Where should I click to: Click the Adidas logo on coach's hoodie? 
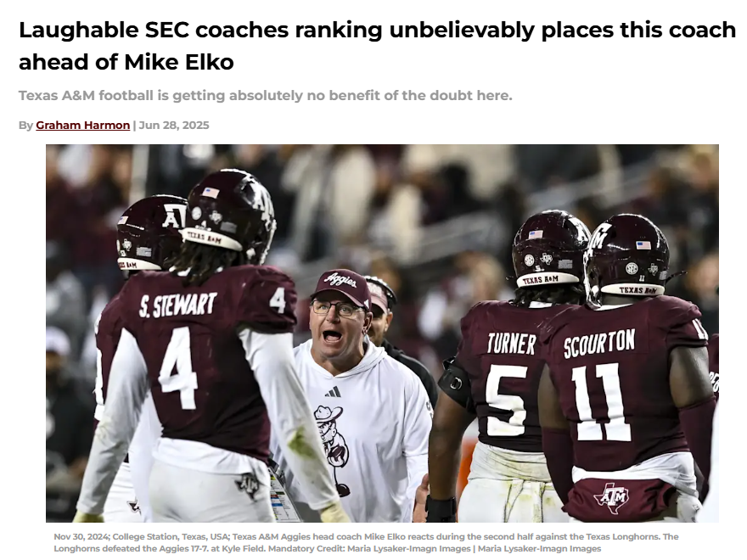333,392
